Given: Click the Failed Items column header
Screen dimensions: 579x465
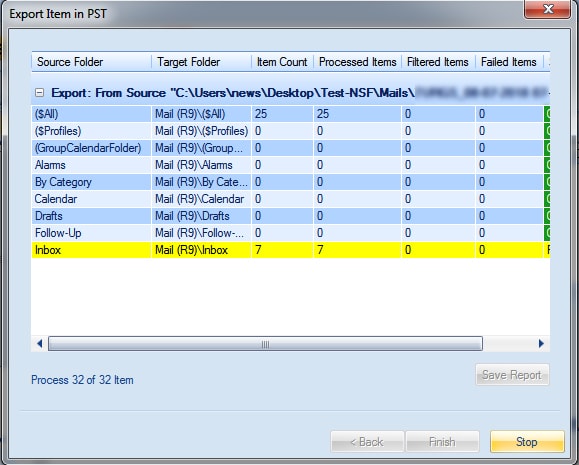Looking at the screenshot, I should (x=509, y=62).
